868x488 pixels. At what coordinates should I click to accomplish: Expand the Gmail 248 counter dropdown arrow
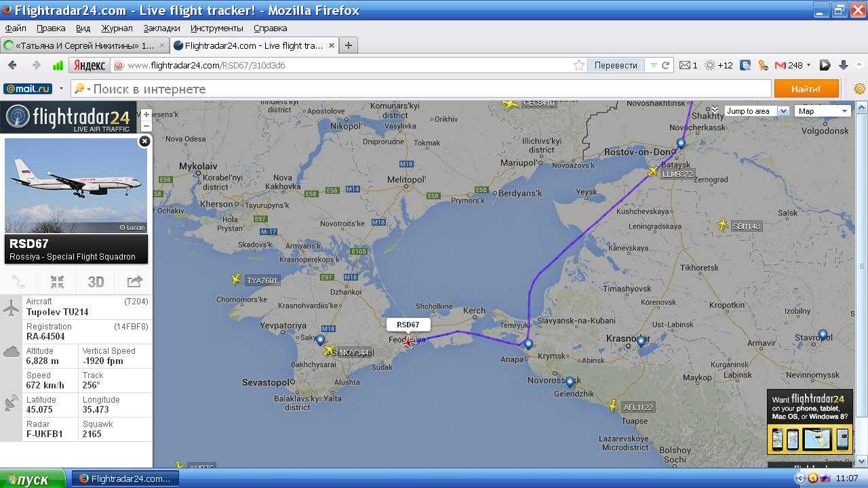[808, 66]
